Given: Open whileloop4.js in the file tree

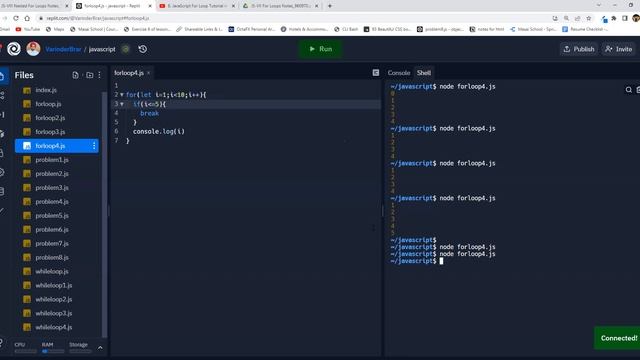Looking at the screenshot, I should pos(57,327).
